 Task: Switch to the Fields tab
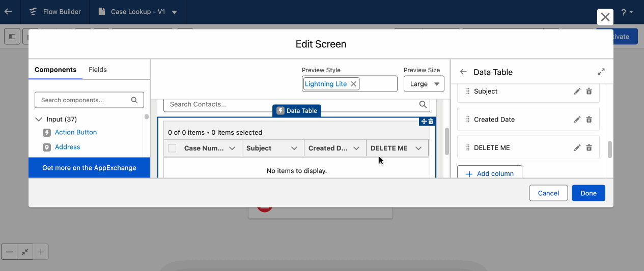98,70
